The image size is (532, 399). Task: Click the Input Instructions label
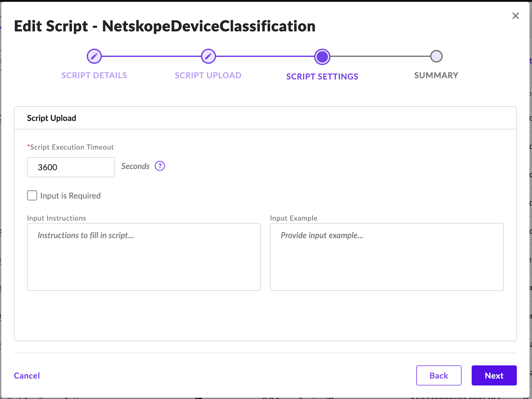click(57, 218)
